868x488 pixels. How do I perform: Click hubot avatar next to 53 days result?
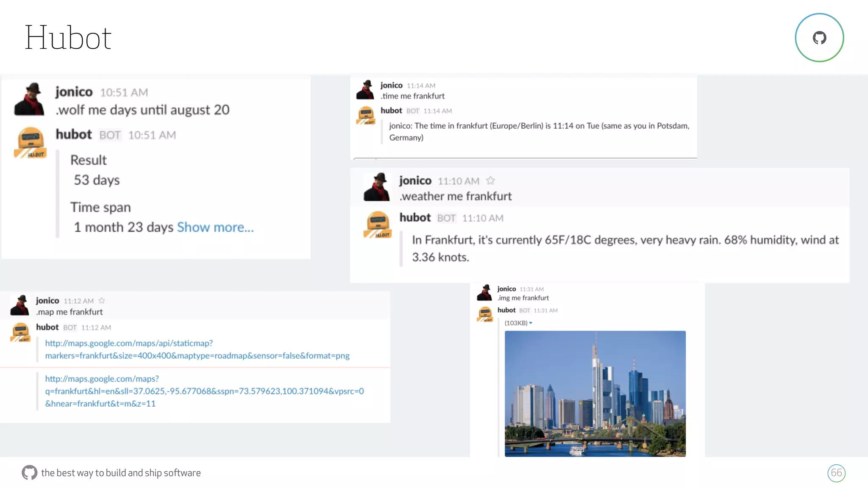[30, 143]
